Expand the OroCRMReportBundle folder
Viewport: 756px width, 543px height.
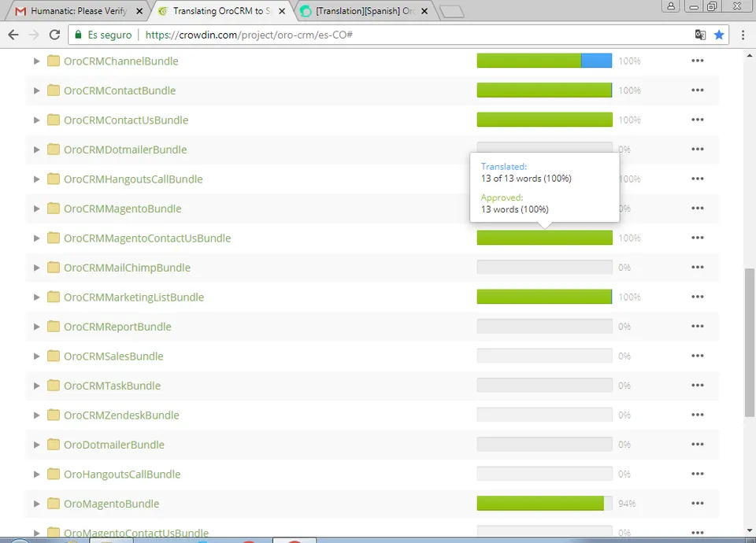36,327
